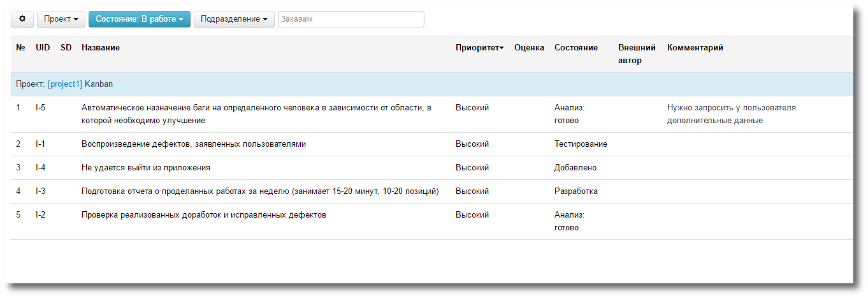This screenshot has height=298, width=868.
Task: Open the [project1] project link
Action: click(x=65, y=84)
